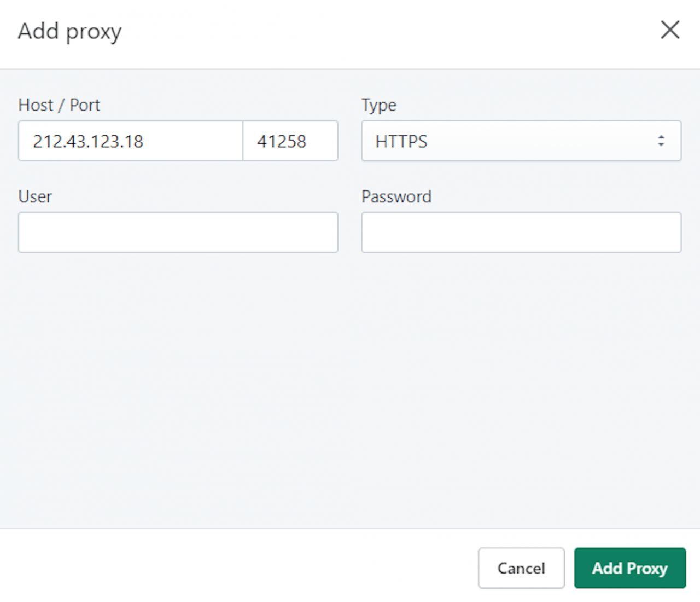Click the User label above its field
Image resolution: width=700 pixels, height=602 pixels.
(35, 196)
